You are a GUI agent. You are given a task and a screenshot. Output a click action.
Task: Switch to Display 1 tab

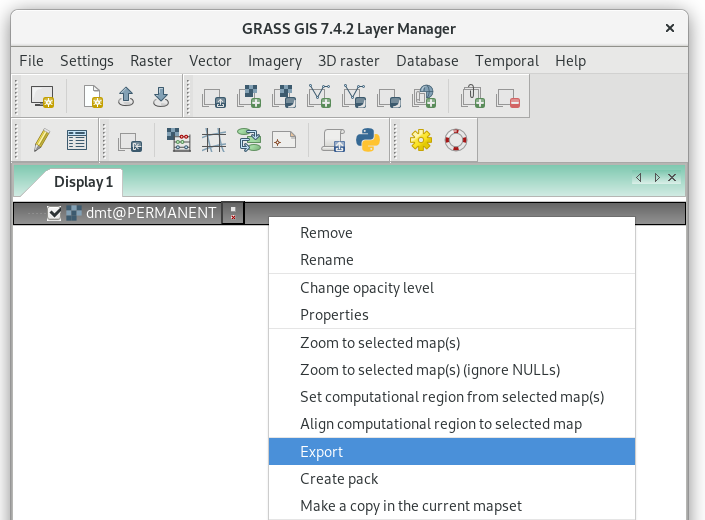[83, 182]
